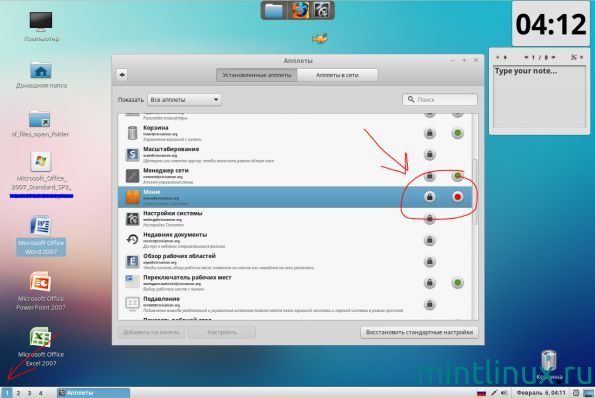Select the Подавление applet icon
The width and height of the screenshot is (595, 398).
(x=132, y=304)
